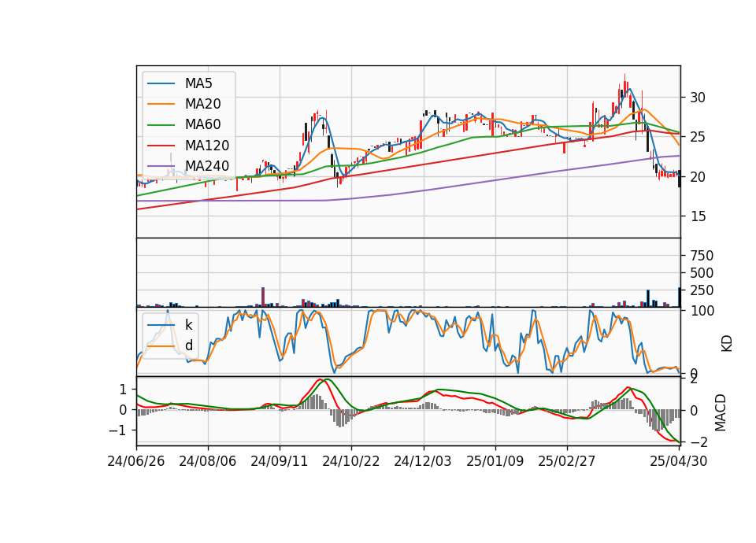Click the volume axis value 750
Screen dimensions: 756x543
click(x=702, y=255)
